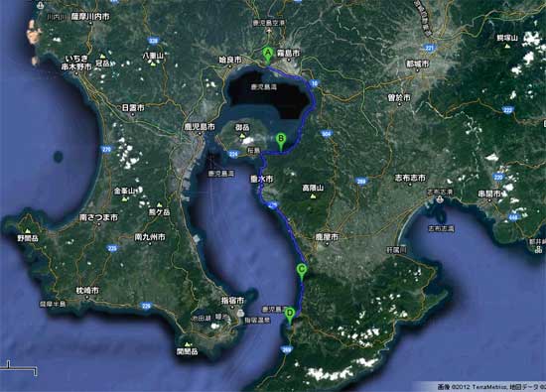Select the 開聞岳 mountain peak icon
This screenshot has width=546, height=392.
coord(189,344)
